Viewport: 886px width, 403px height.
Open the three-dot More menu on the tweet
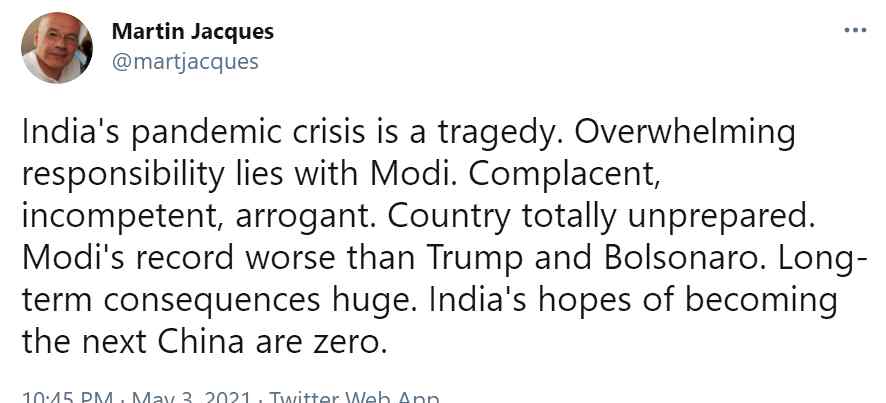(855, 31)
